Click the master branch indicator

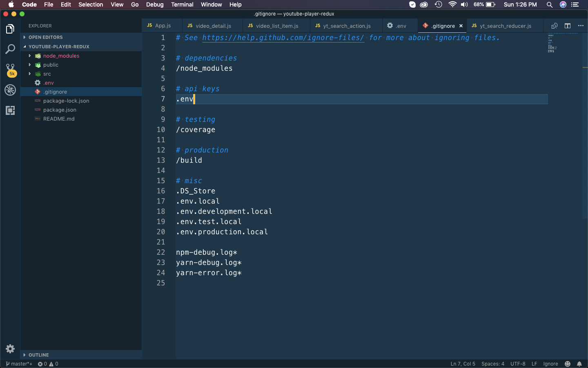pyautogui.click(x=19, y=364)
